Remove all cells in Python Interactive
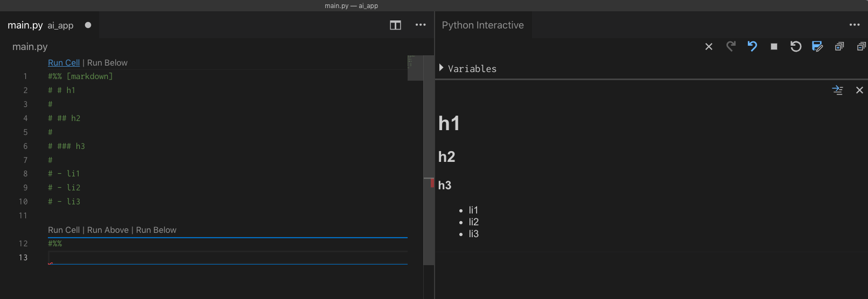The width and height of the screenshot is (868, 299). [709, 47]
